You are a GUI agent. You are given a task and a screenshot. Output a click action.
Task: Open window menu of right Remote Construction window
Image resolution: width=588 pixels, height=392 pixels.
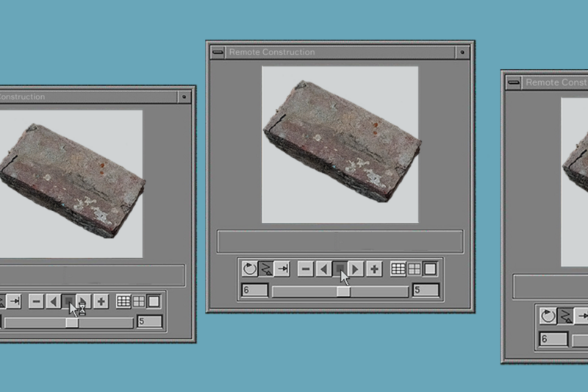click(x=513, y=82)
